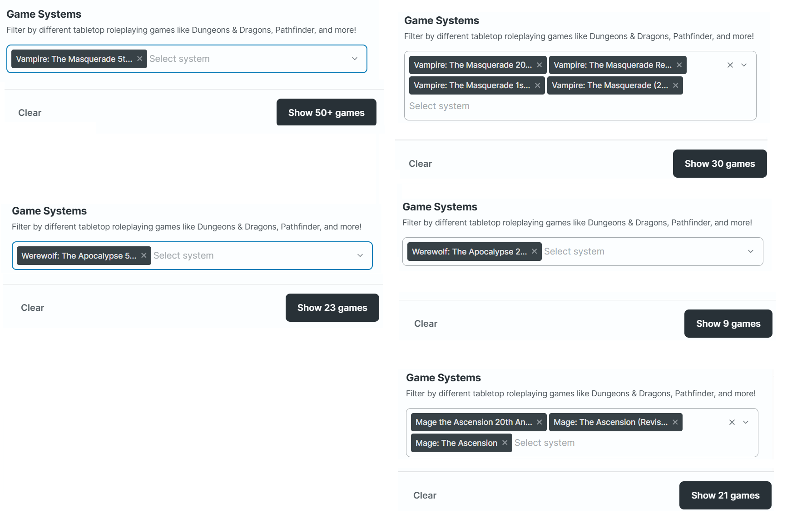Remove the Werewolf: The Apocalypse 5... tag
The width and height of the screenshot is (812, 529).
pos(144,255)
